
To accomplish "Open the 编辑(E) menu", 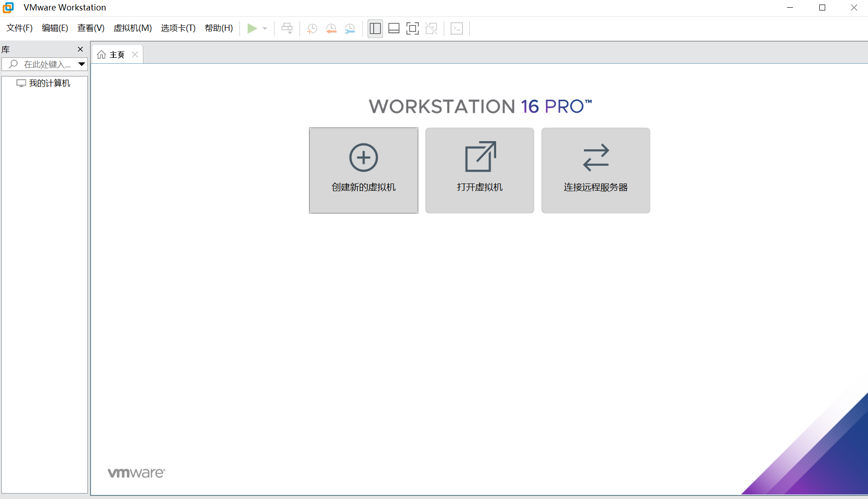I will 55,28.
